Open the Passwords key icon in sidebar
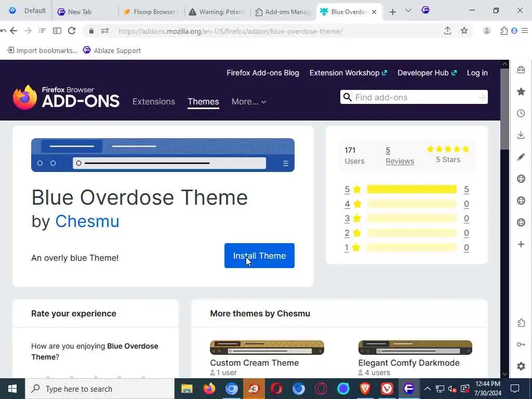The height and width of the screenshot is (399, 532). [521, 344]
